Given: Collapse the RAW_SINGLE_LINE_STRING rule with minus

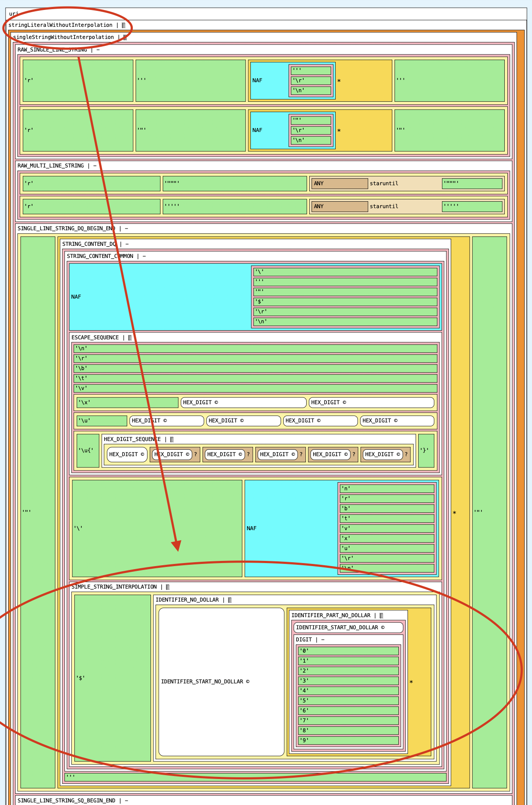Looking at the screenshot, I should point(98,50).
